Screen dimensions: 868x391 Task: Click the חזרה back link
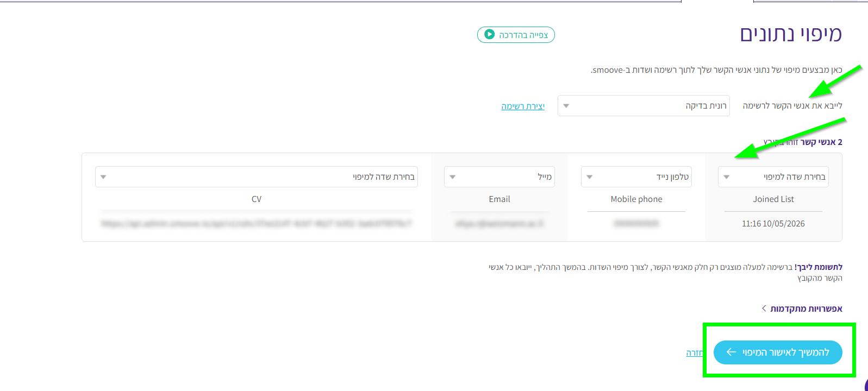point(694,353)
